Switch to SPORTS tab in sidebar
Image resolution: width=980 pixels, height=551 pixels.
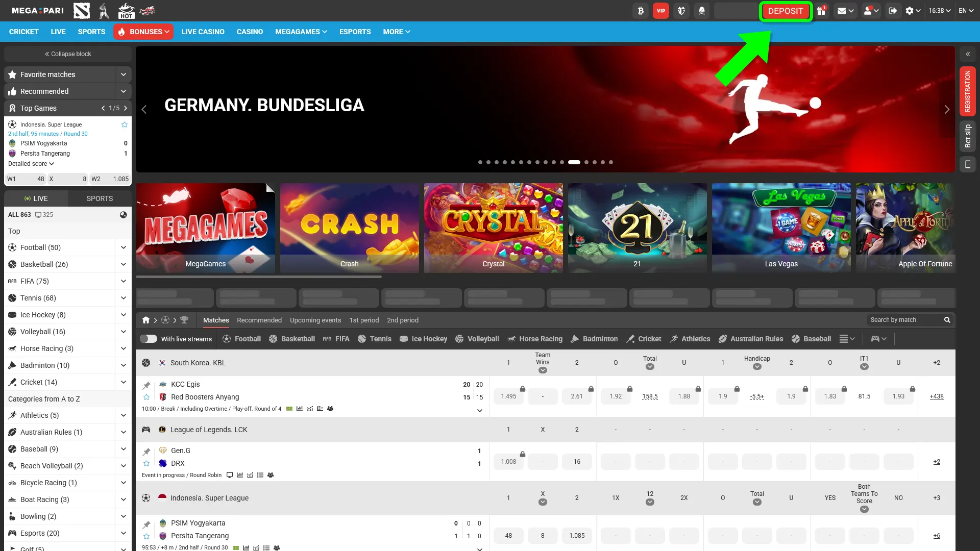(100, 198)
